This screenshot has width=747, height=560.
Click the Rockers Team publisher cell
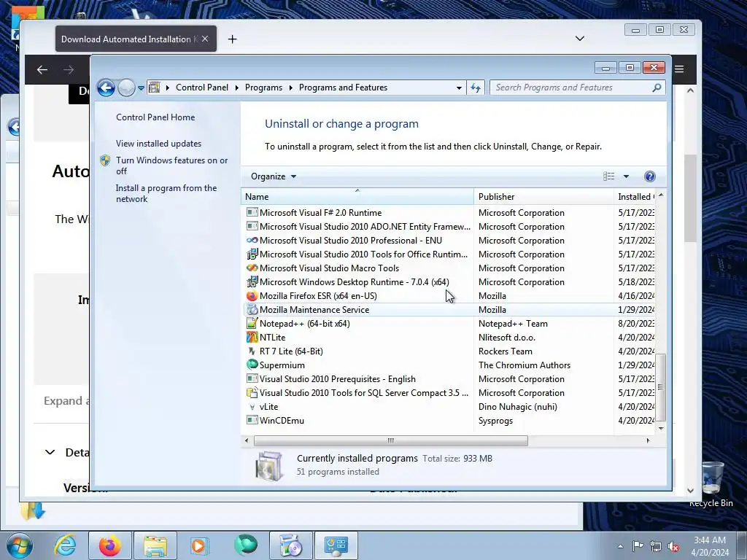click(x=506, y=351)
